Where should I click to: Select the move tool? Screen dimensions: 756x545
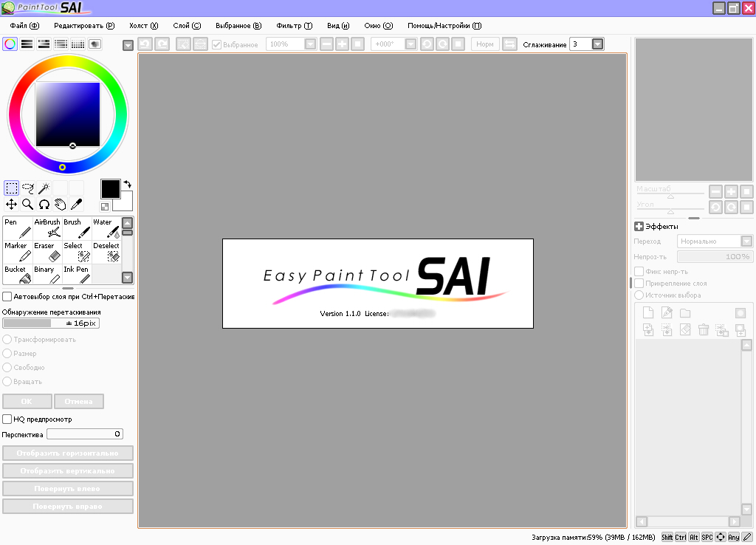pos(12,205)
